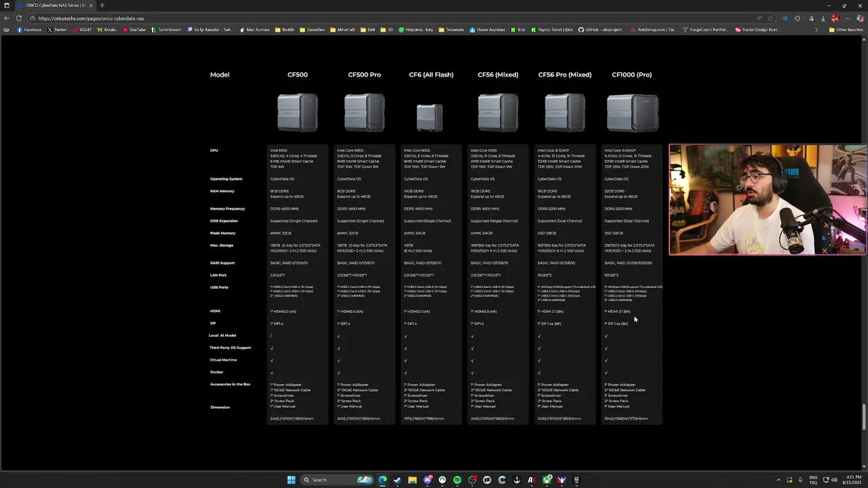868x488 pixels.
Task: Click the page vertical scrollbar thumb
Action: [864, 417]
